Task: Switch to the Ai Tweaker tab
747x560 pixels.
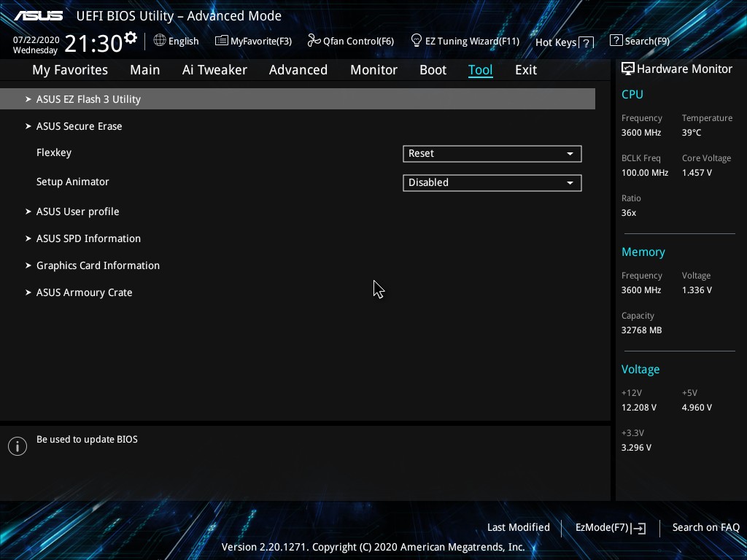Action: [214, 70]
